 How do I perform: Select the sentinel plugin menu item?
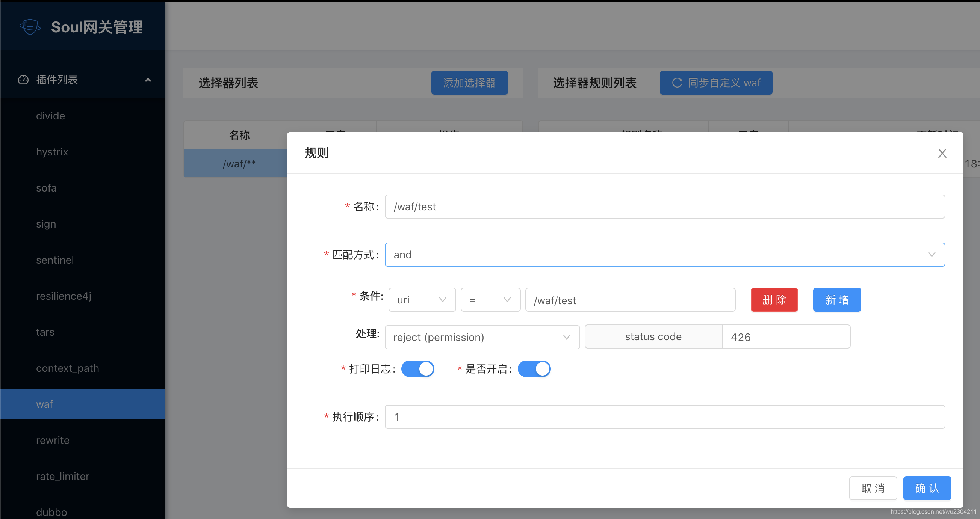click(x=55, y=260)
